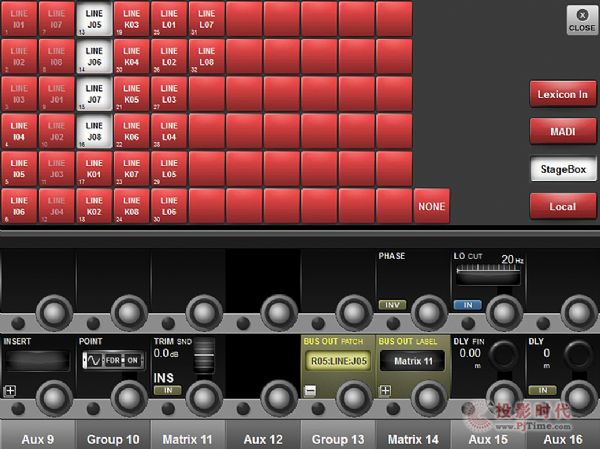Expand the BUS OUT LABEL section
600x449 pixels.
[385, 390]
